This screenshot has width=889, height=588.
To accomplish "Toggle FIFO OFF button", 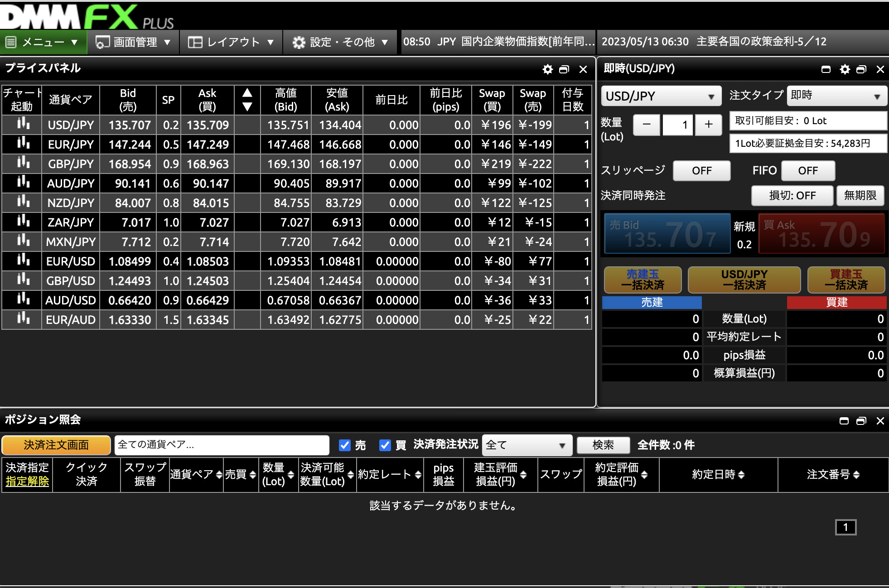I will pos(808,171).
